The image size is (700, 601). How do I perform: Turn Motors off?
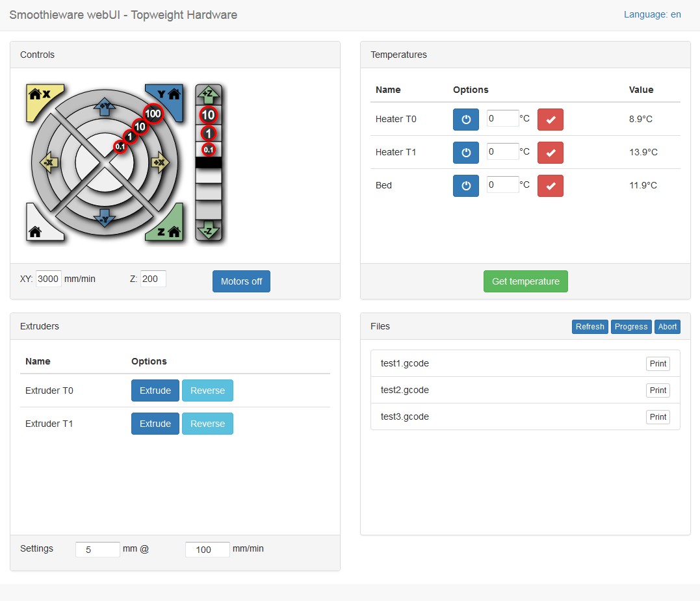[241, 281]
